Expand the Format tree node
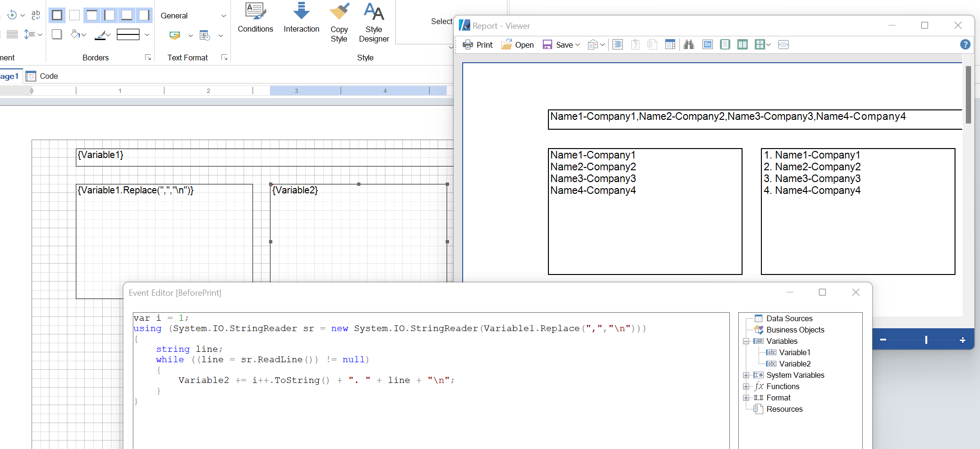The height and width of the screenshot is (449, 980). 746,398
